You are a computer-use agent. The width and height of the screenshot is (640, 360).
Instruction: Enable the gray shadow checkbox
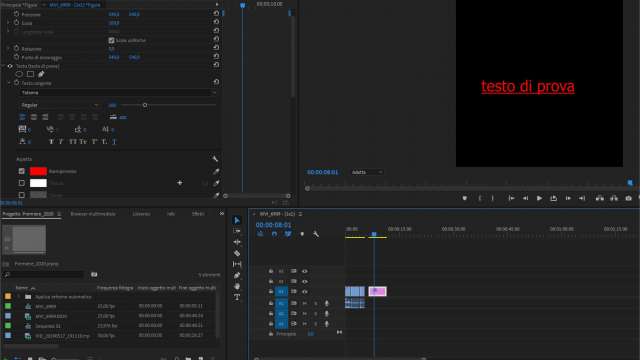pyautogui.click(x=22, y=195)
